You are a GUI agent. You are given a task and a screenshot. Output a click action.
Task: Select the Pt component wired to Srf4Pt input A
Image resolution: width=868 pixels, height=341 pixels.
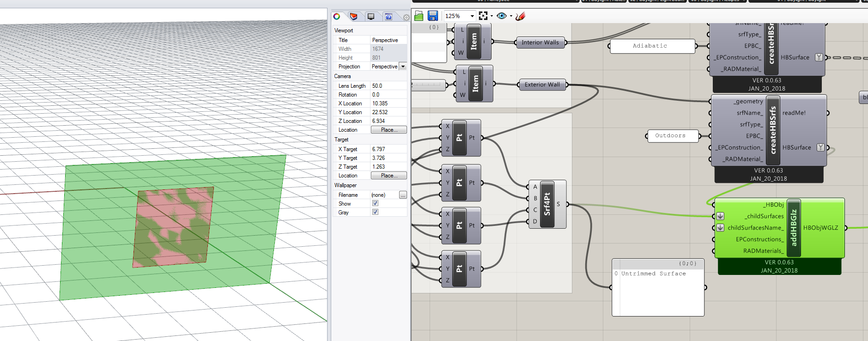[x=461, y=138]
